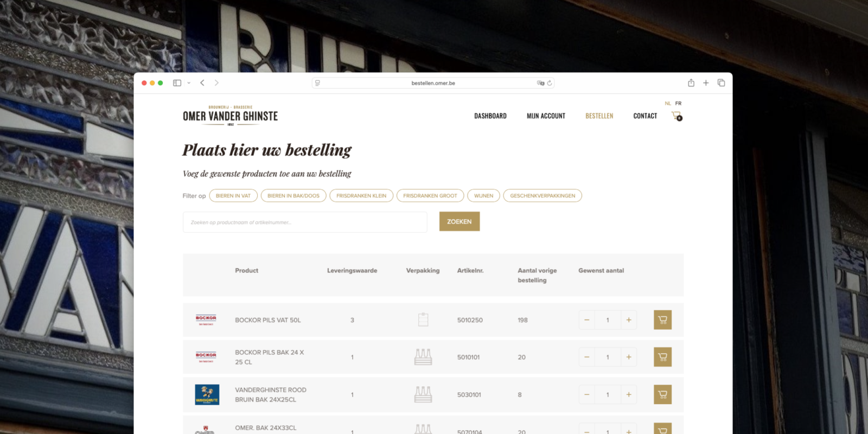Filter by Frisdranken klein

click(361, 196)
